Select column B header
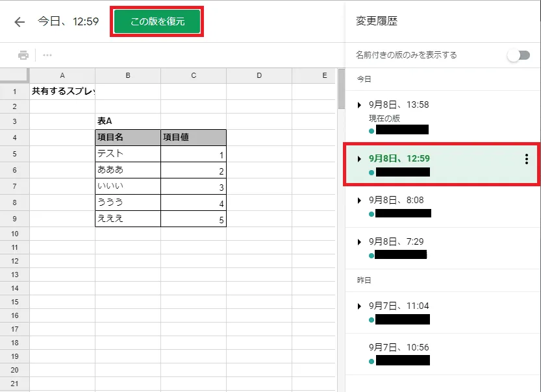The image size is (541, 392). click(x=128, y=75)
